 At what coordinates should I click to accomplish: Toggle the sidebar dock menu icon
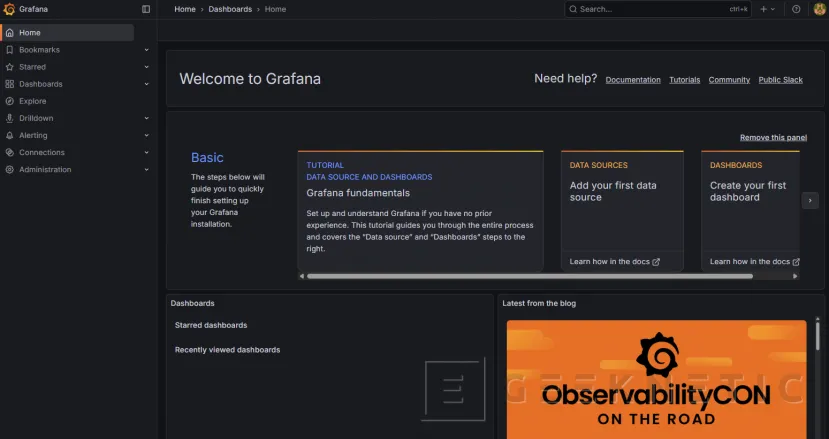pyautogui.click(x=146, y=9)
